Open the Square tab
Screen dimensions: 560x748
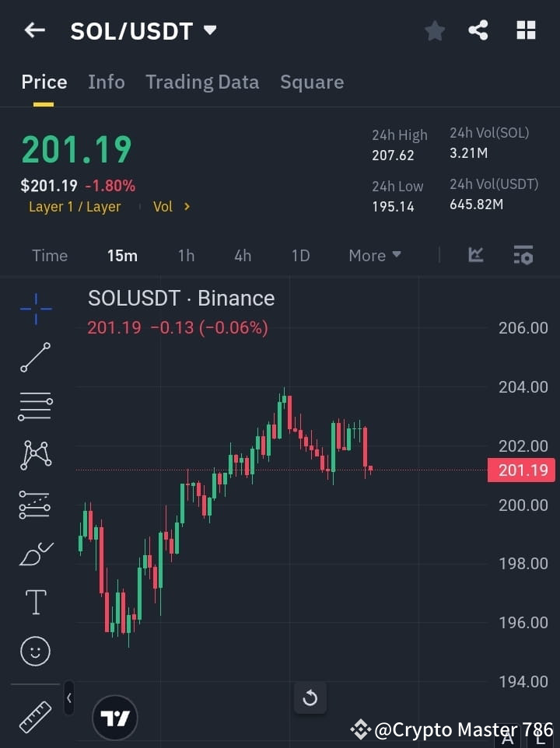(312, 82)
